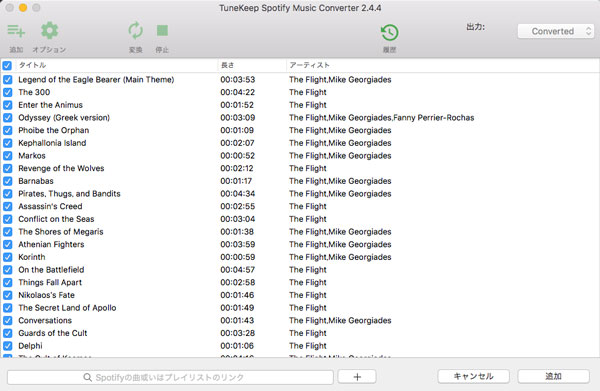Uncheck Athenian Fighters checkbox
This screenshot has height=391, width=600.
tap(8, 244)
